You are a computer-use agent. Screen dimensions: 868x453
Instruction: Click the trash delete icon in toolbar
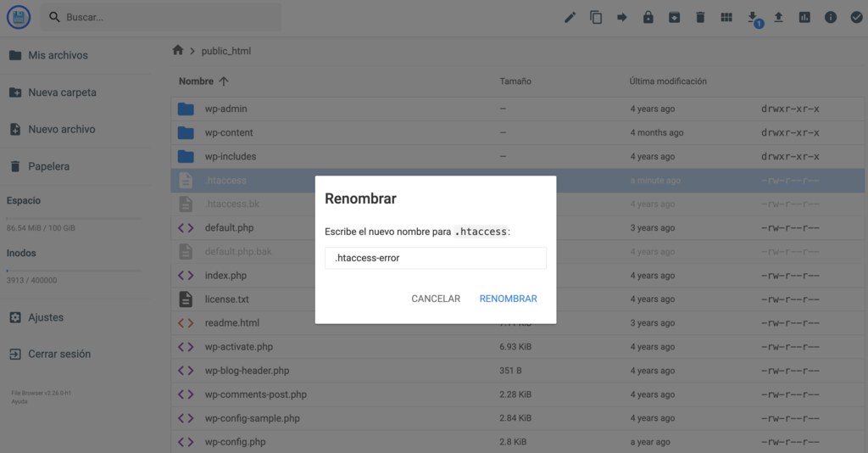(x=700, y=18)
